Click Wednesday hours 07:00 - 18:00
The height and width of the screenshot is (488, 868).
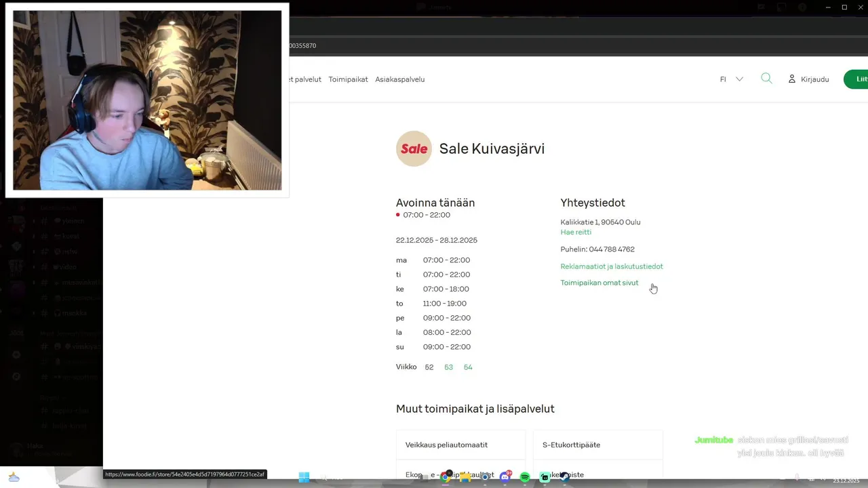[x=446, y=289]
